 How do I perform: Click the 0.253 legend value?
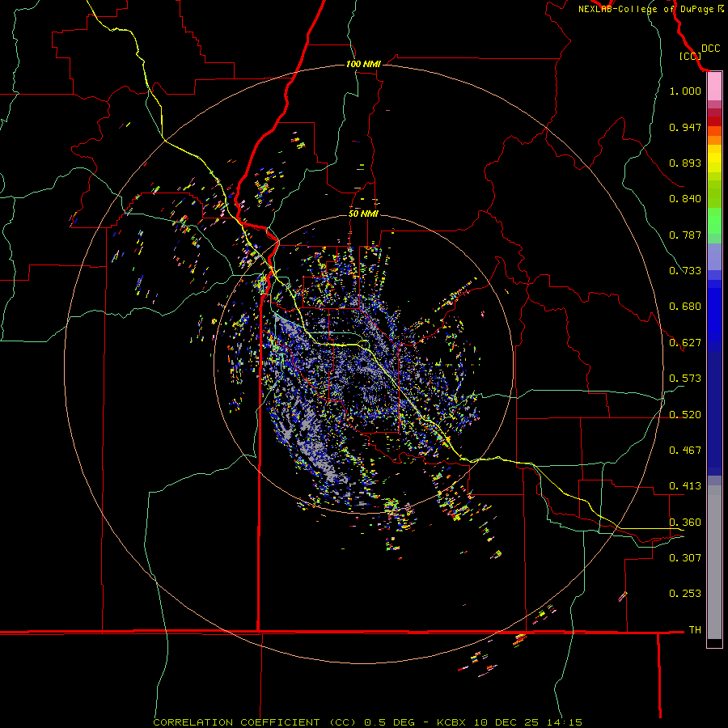[x=685, y=594]
